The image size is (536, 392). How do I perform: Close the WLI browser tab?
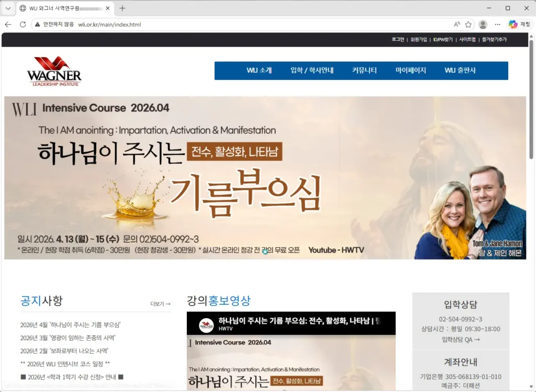(108, 8)
